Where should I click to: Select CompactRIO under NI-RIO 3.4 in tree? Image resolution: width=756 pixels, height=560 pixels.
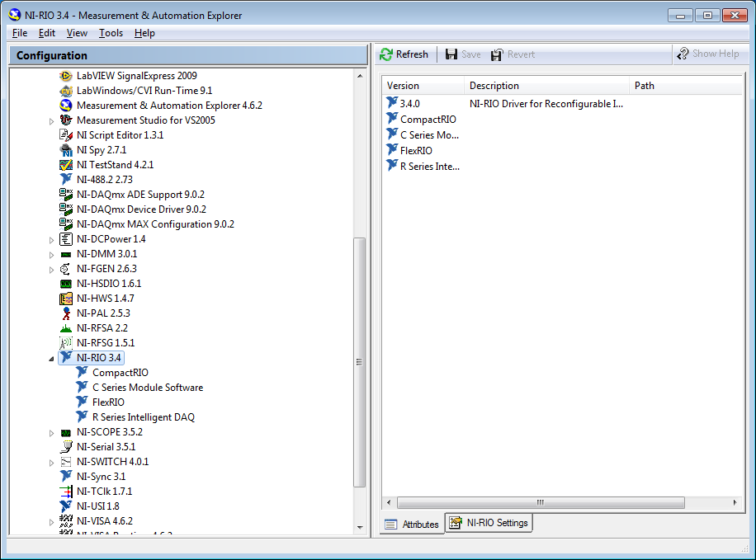pyautogui.click(x=120, y=373)
